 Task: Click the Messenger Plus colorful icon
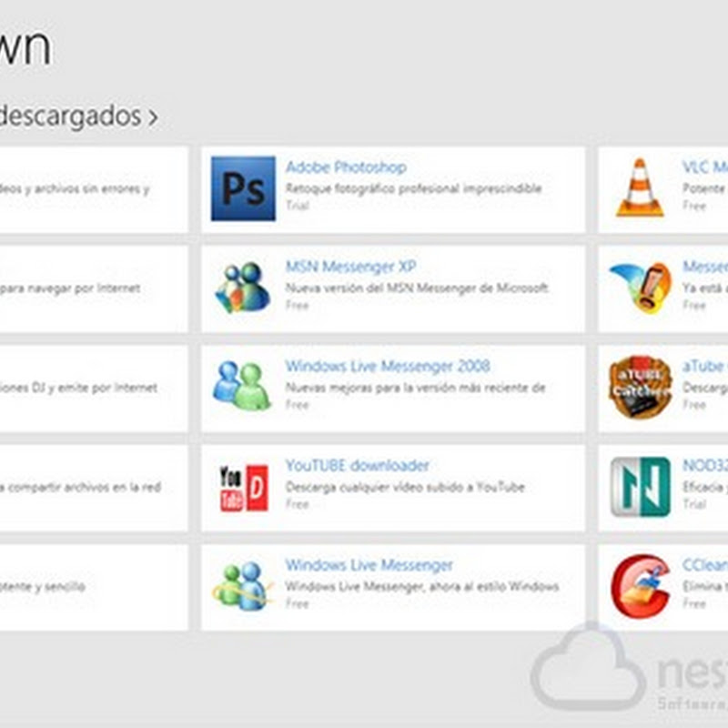point(641,288)
